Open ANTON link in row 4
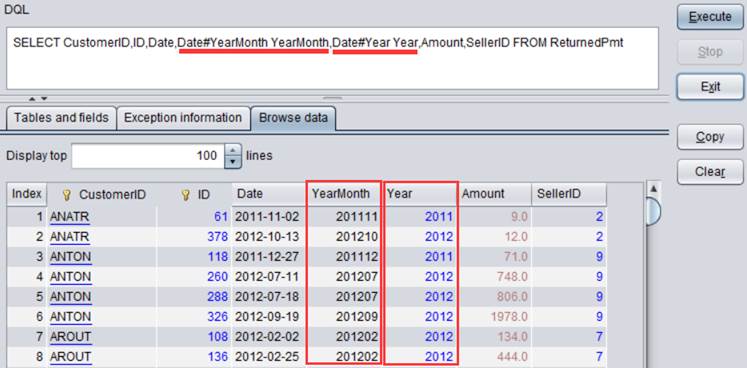This screenshot has height=368, width=747. click(70, 277)
